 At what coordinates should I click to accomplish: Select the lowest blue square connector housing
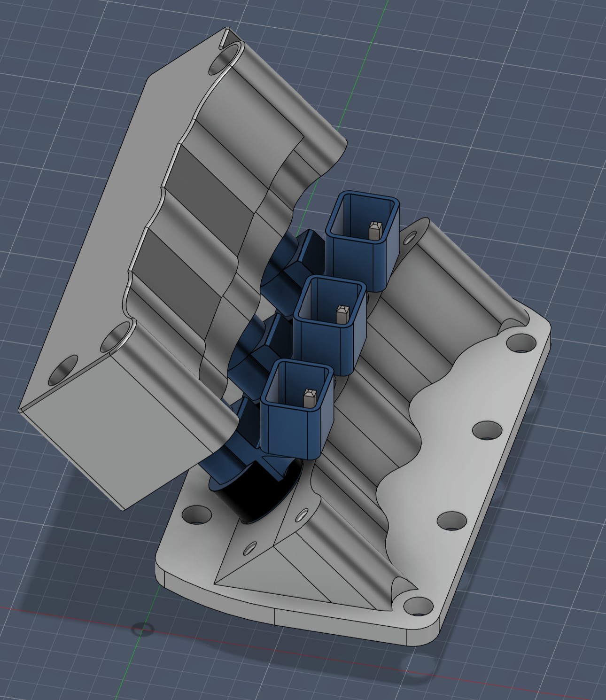pyautogui.click(x=297, y=409)
